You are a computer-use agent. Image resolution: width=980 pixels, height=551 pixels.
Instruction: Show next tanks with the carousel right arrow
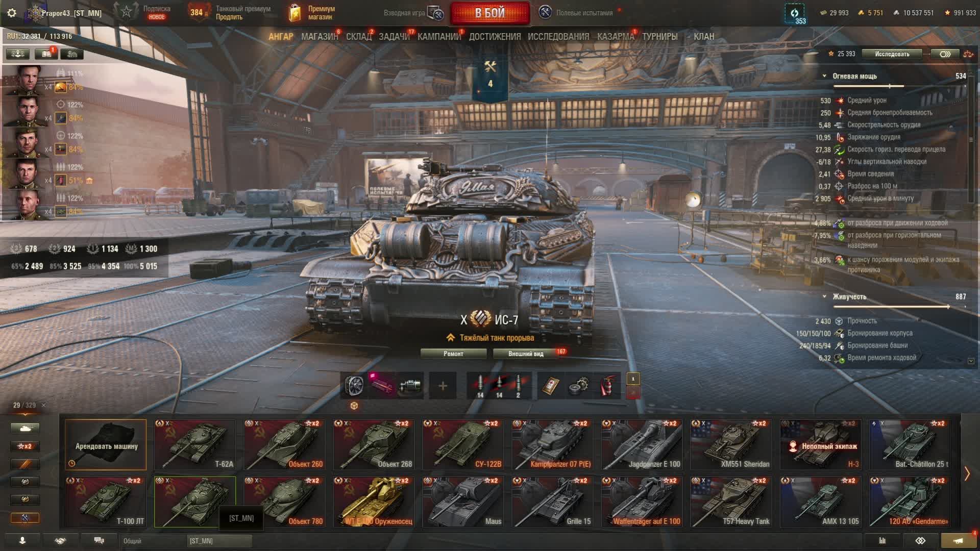click(967, 473)
